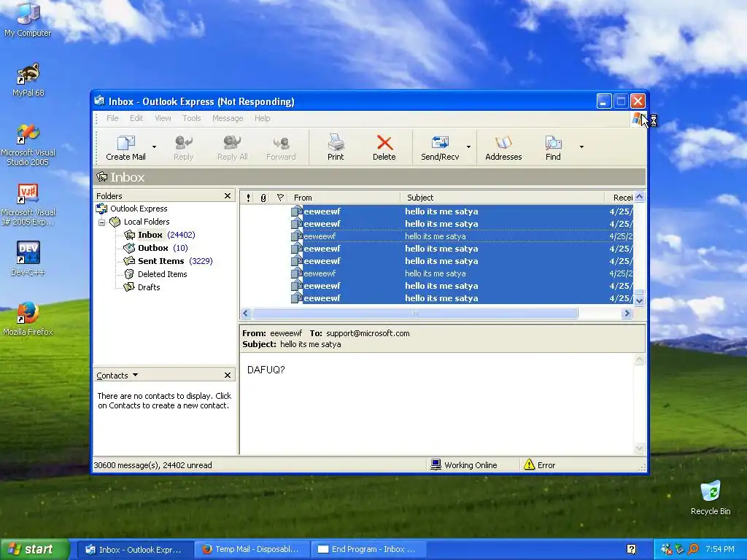The image size is (747, 560).
Task: Click the message list horizontal scrollbar thumb
Action: click(x=415, y=314)
